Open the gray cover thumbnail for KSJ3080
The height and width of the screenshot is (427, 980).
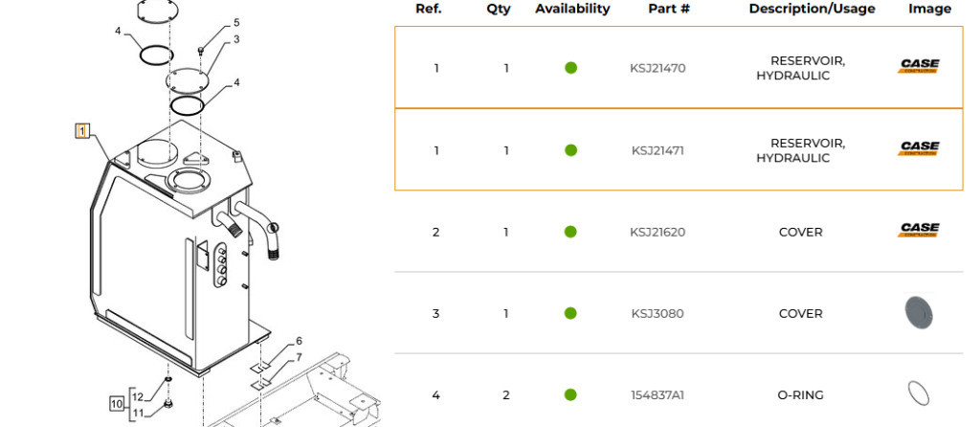click(919, 313)
